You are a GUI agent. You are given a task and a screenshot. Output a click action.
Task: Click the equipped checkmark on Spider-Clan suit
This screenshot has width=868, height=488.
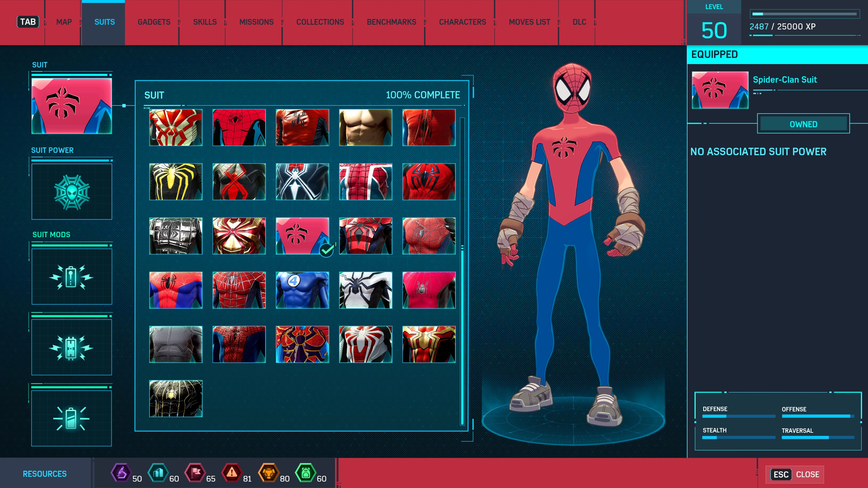327,250
